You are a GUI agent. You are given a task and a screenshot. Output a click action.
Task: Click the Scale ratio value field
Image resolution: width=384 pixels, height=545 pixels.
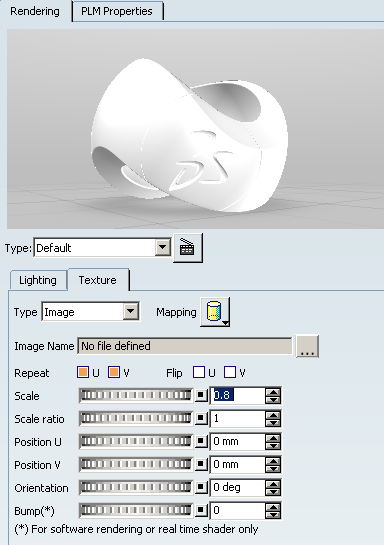tap(238, 418)
